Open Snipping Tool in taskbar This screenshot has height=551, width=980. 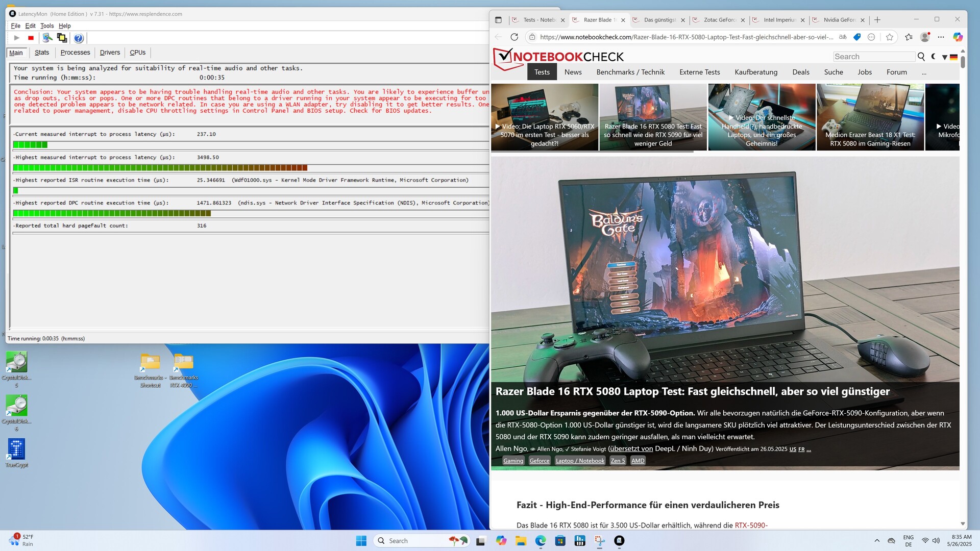point(600,541)
